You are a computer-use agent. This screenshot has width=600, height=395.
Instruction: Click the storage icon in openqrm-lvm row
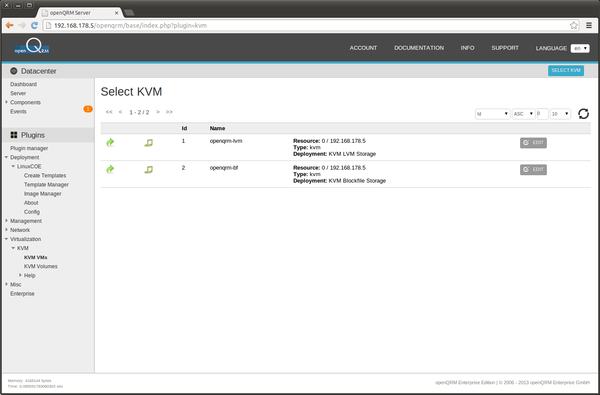[x=148, y=143]
